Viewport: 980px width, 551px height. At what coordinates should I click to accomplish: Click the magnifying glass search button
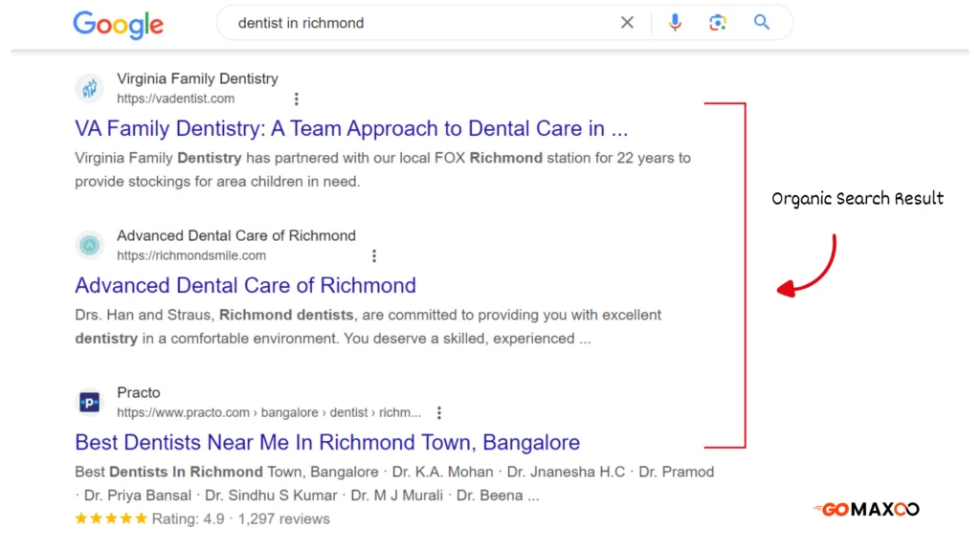pyautogui.click(x=761, y=23)
